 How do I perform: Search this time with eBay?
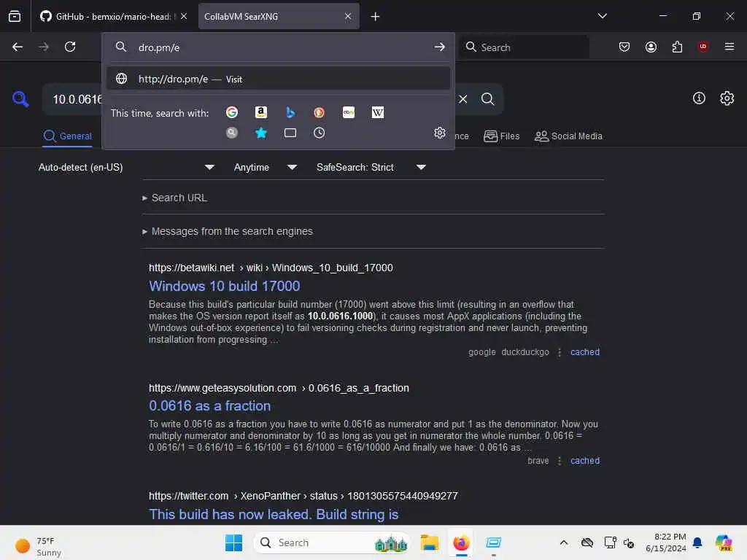point(349,112)
